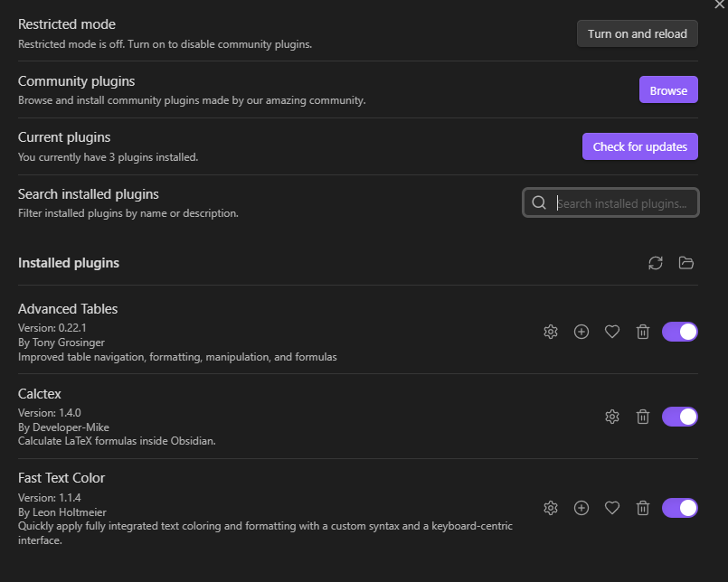Screen dimensions: 728x582
Task: Open plugins folder icon
Action: pos(685,263)
